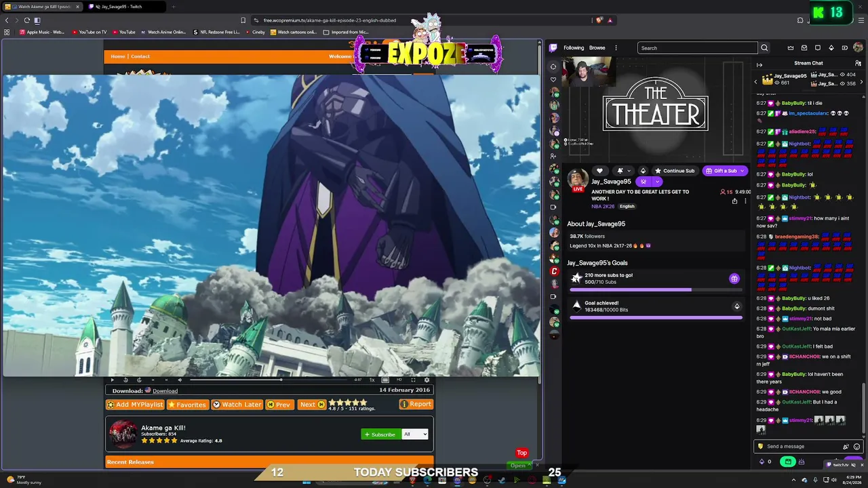Play the Akame ga Kill video

112,380
